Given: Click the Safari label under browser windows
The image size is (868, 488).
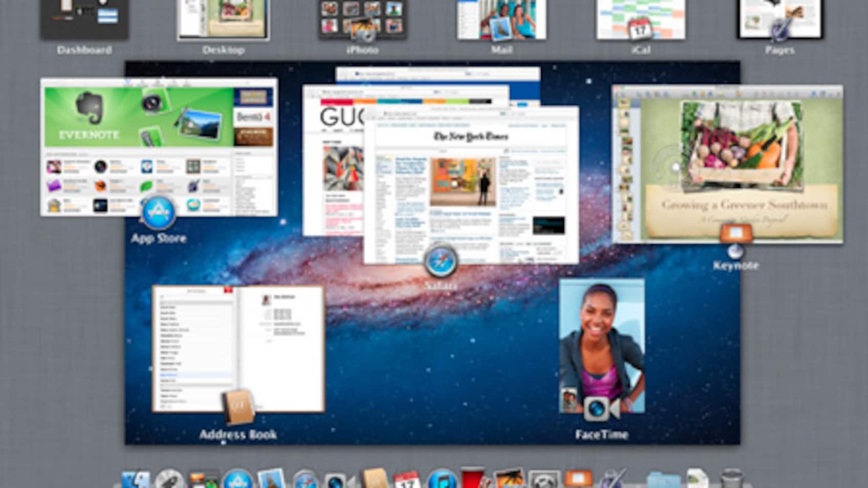Looking at the screenshot, I should coord(440,285).
